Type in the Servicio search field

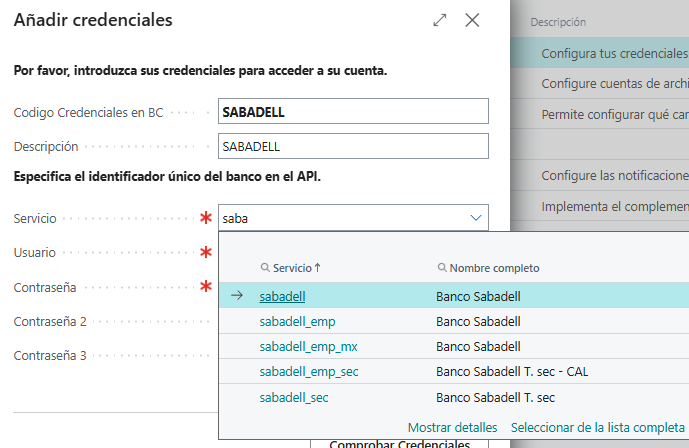[x=340, y=218]
